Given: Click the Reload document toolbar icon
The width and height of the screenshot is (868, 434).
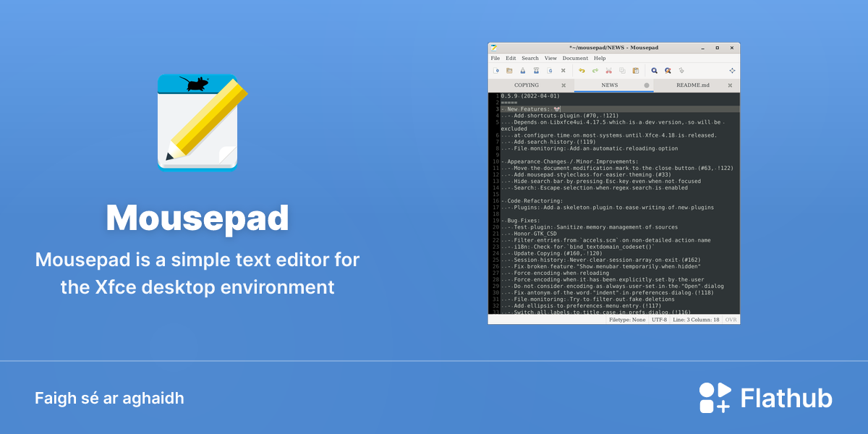Looking at the screenshot, I should (550, 71).
